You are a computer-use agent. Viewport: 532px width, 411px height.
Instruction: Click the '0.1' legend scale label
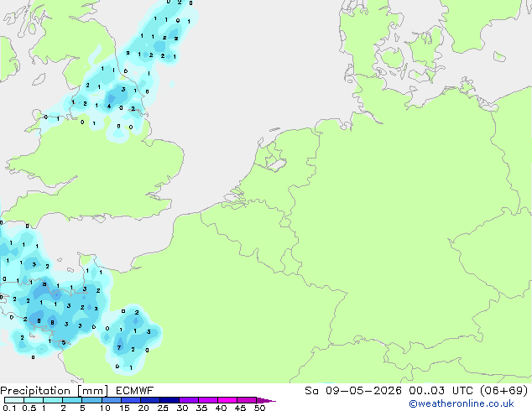tap(9, 408)
